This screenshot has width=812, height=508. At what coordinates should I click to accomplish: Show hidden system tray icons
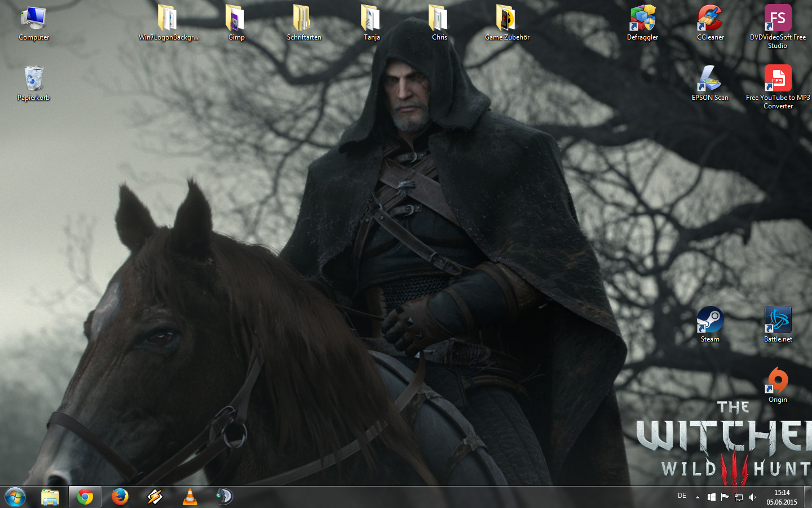[x=698, y=497]
